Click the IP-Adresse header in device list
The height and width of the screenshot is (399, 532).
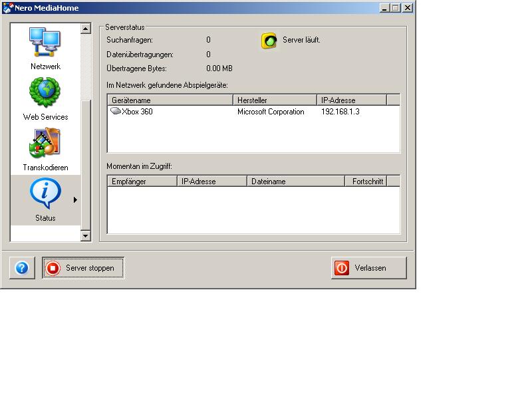(352, 100)
